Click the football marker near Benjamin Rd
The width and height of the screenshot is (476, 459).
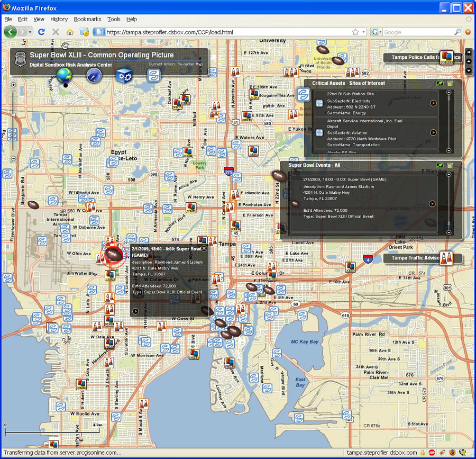[33, 205]
